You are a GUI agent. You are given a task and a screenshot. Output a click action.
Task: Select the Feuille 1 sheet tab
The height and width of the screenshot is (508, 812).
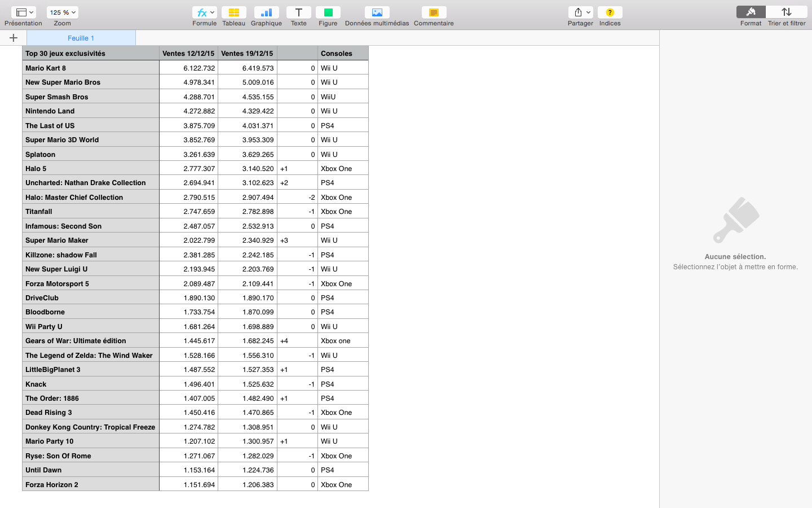click(81, 38)
